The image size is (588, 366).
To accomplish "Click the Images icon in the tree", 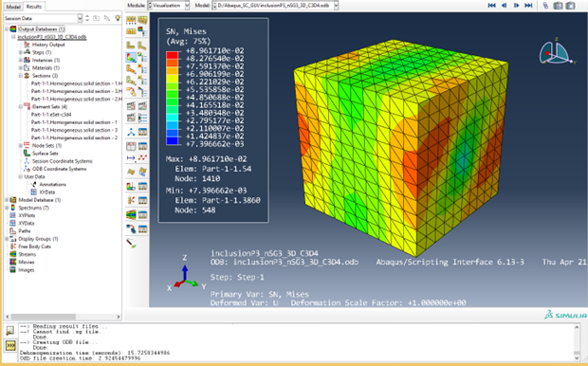I will [x=12, y=269].
